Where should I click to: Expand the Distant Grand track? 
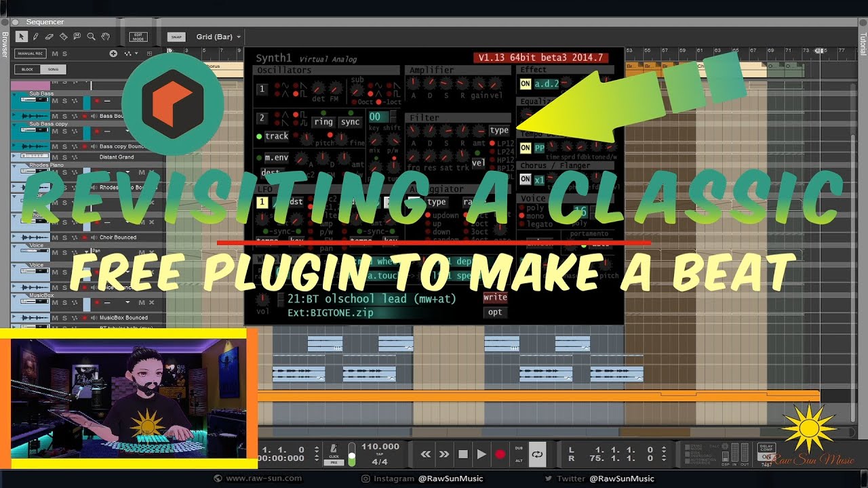(14, 157)
